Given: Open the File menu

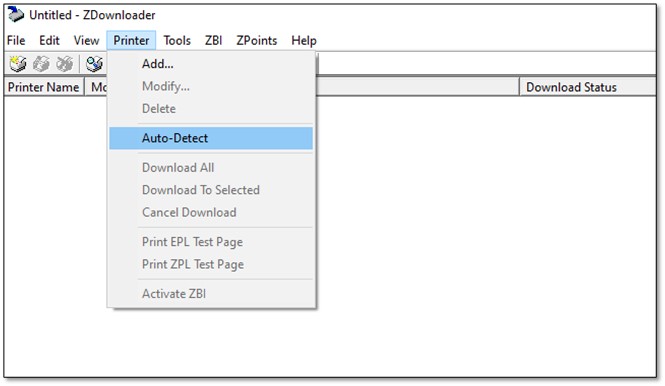Looking at the screenshot, I should pyautogui.click(x=16, y=40).
